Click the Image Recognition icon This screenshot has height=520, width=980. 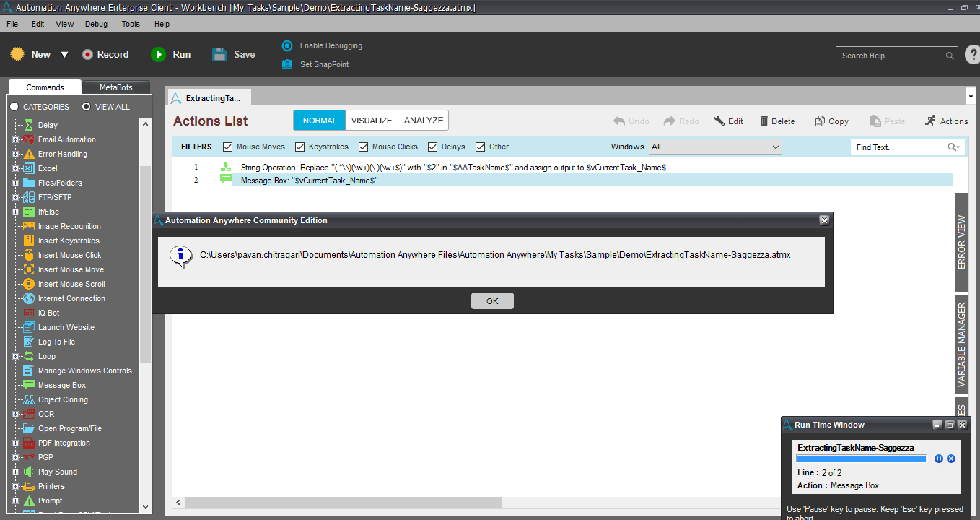click(29, 226)
